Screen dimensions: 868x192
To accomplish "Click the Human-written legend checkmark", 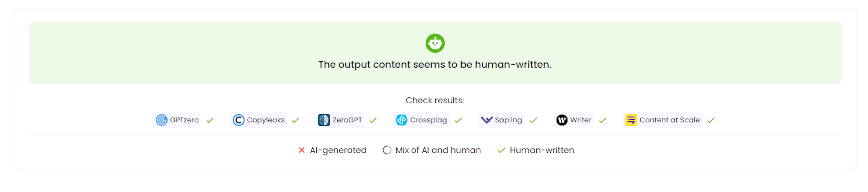I will click(501, 150).
